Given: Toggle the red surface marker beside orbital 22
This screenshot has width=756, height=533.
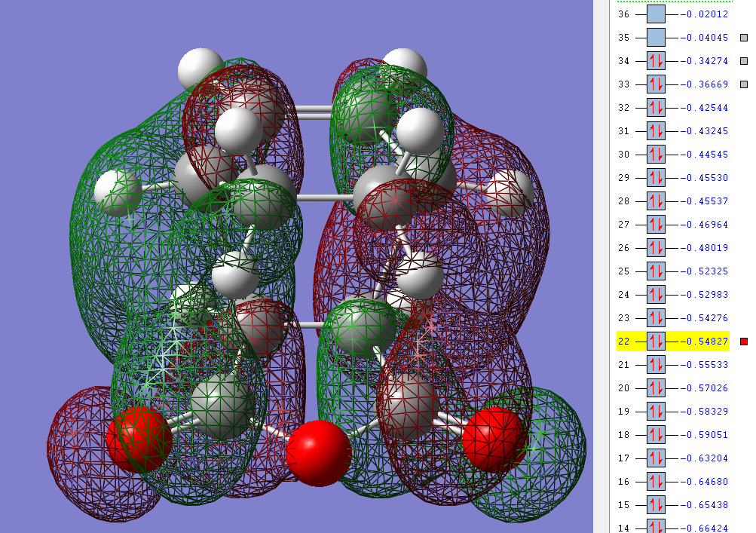Looking at the screenshot, I should coord(744,342).
